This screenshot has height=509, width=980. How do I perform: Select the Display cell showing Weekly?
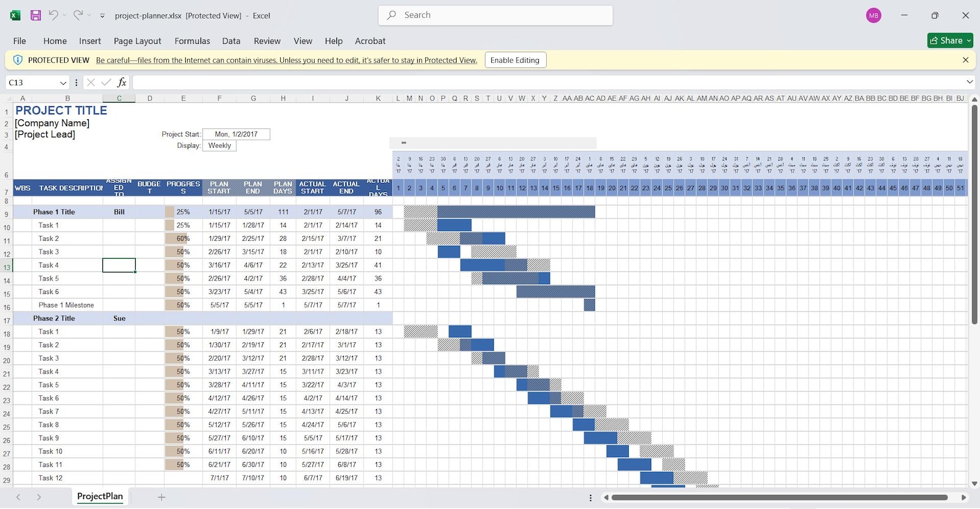220,146
